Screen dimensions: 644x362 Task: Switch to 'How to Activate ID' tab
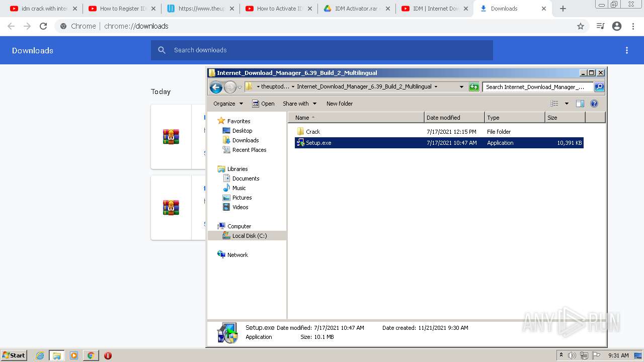pos(279,9)
